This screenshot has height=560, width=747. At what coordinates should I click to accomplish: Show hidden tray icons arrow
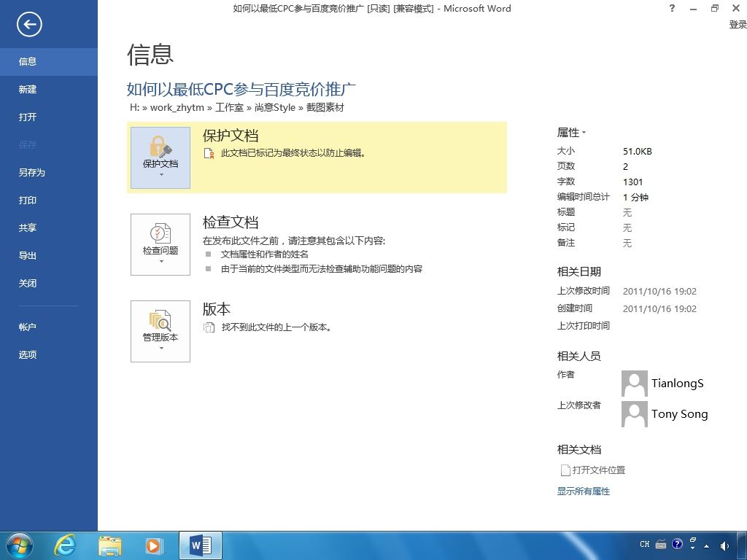[706, 545]
